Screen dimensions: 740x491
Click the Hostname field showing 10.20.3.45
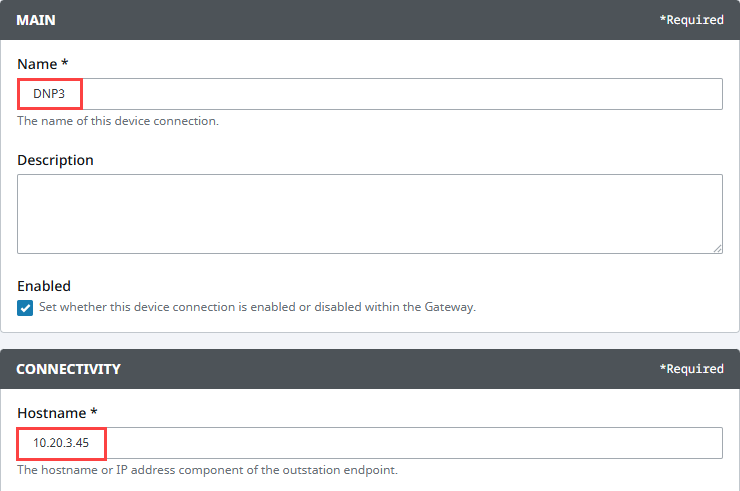[370, 443]
